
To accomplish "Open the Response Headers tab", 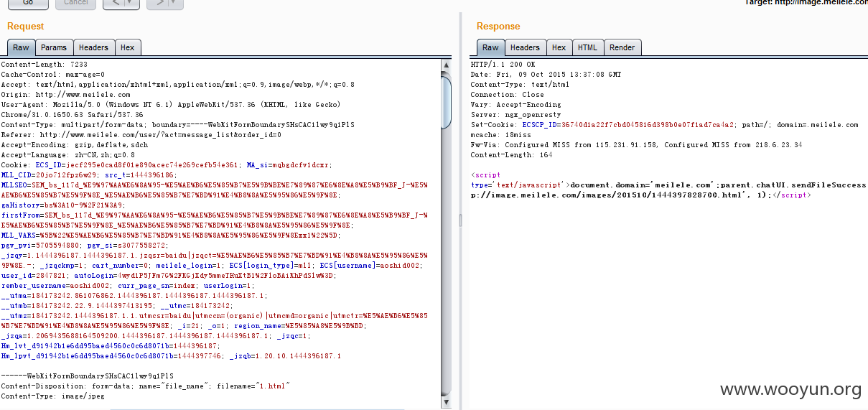I will click(x=525, y=47).
